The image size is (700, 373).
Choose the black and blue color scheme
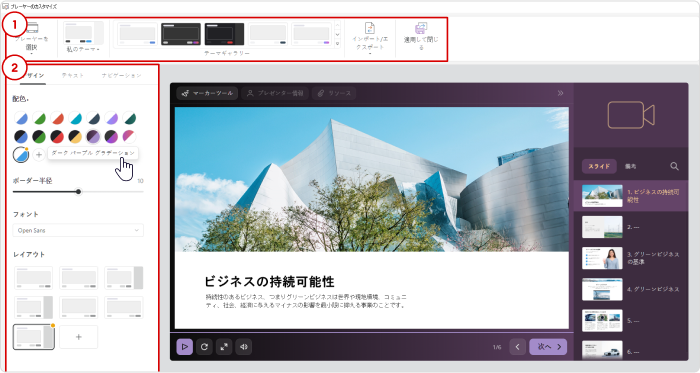[21, 136]
